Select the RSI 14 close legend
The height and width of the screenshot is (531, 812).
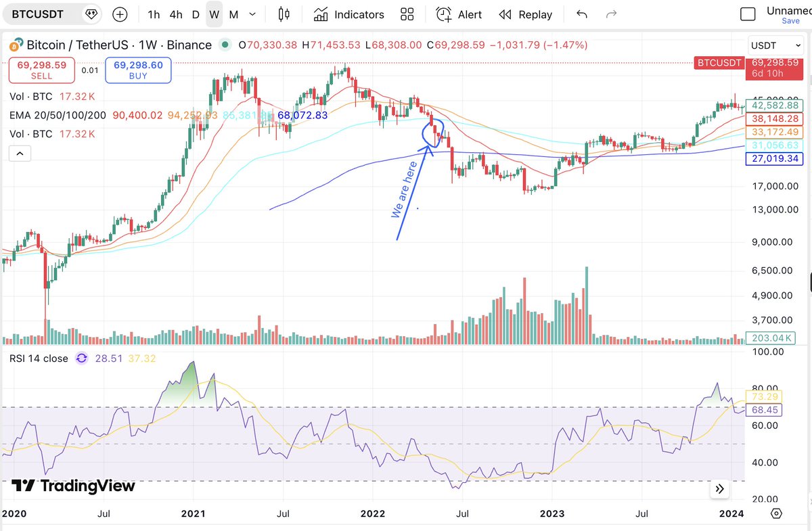(39, 359)
